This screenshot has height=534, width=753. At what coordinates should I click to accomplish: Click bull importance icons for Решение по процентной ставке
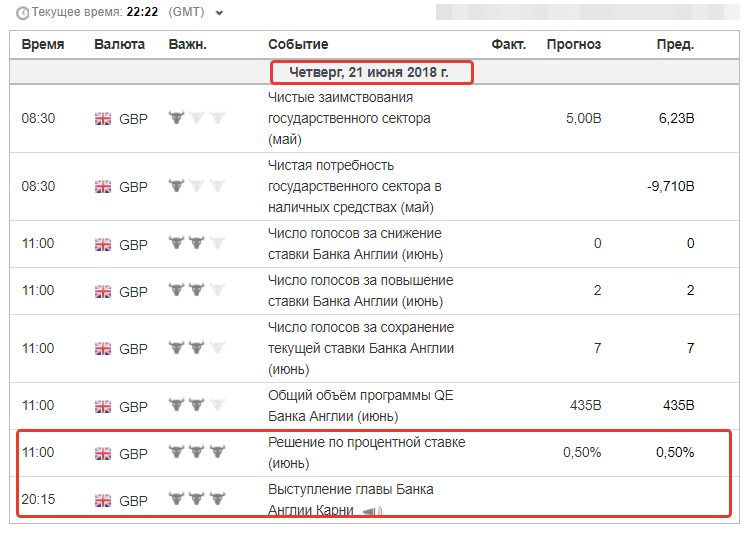coord(197,451)
